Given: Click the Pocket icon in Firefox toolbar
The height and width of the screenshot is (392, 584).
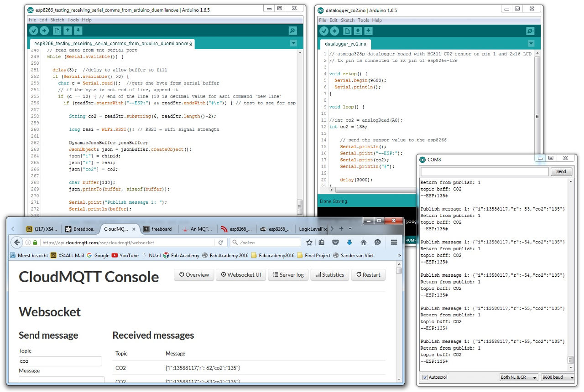Looking at the screenshot, I should [x=335, y=242].
